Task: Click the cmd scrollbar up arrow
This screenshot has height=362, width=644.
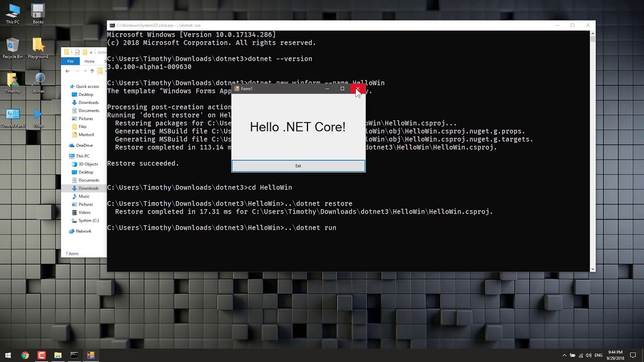Action: point(592,33)
